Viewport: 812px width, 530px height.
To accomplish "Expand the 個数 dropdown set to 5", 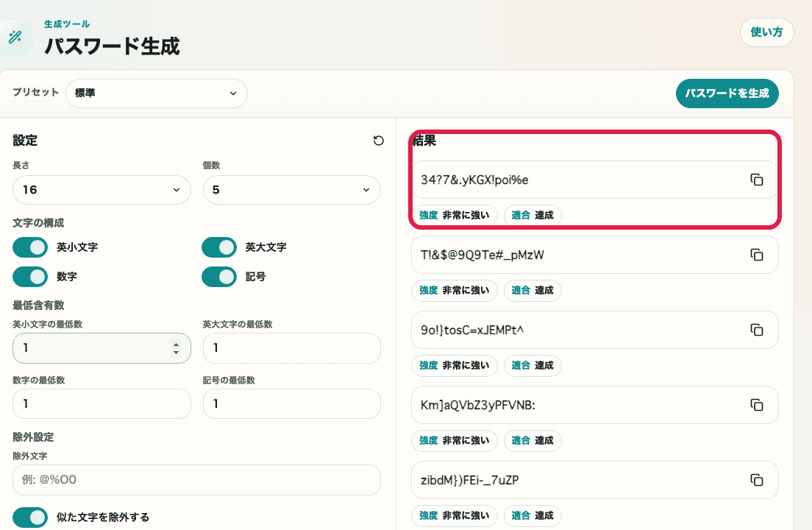I will pos(291,189).
